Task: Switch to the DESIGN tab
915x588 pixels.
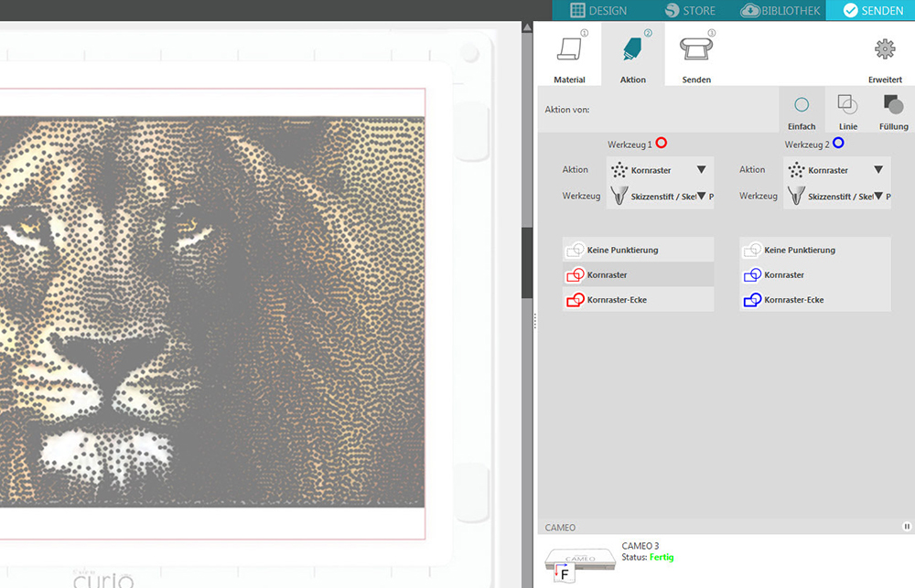Action: [598, 10]
